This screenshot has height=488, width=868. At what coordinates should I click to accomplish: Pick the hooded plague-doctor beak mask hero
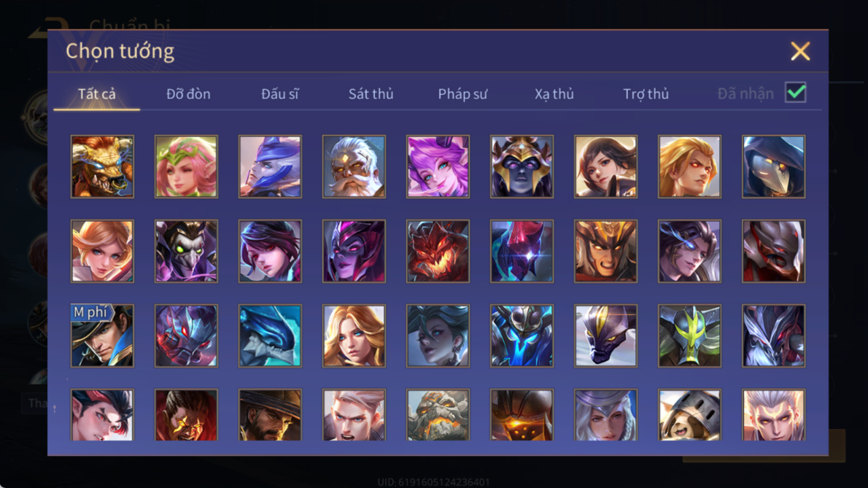(x=773, y=166)
